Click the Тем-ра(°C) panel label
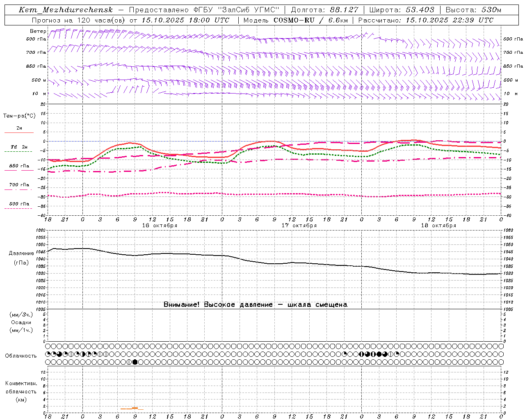This screenshot has width=525, height=420. (x=19, y=116)
